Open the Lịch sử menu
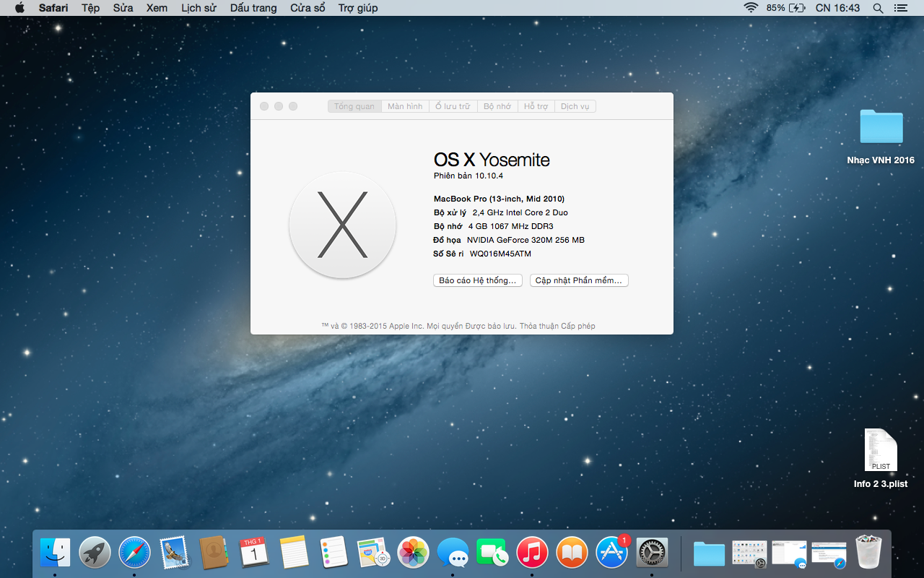 tap(199, 8)
